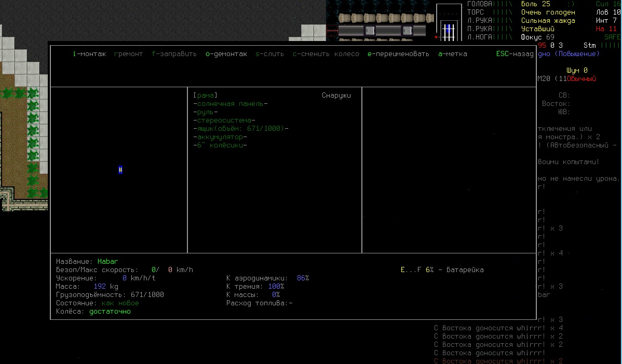Screen dimensions: 622x364
Task: Click the П.РУКА health status line
Action: [490, 29]
